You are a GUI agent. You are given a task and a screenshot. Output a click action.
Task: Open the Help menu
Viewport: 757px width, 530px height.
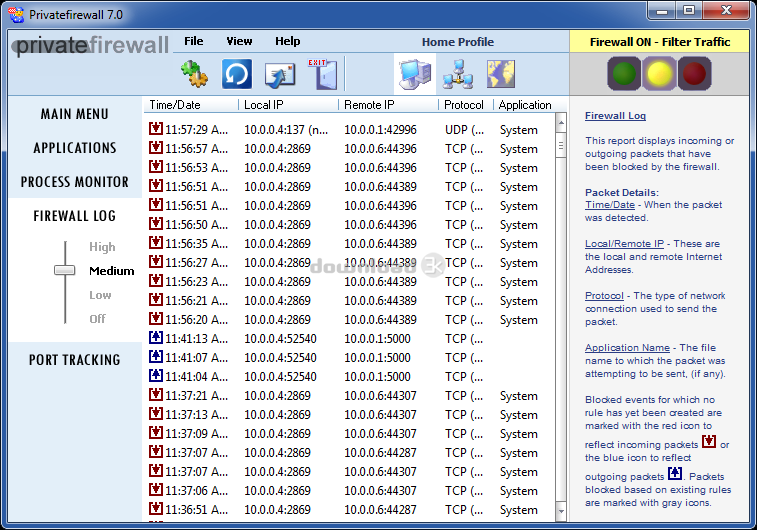pos(287,41)
